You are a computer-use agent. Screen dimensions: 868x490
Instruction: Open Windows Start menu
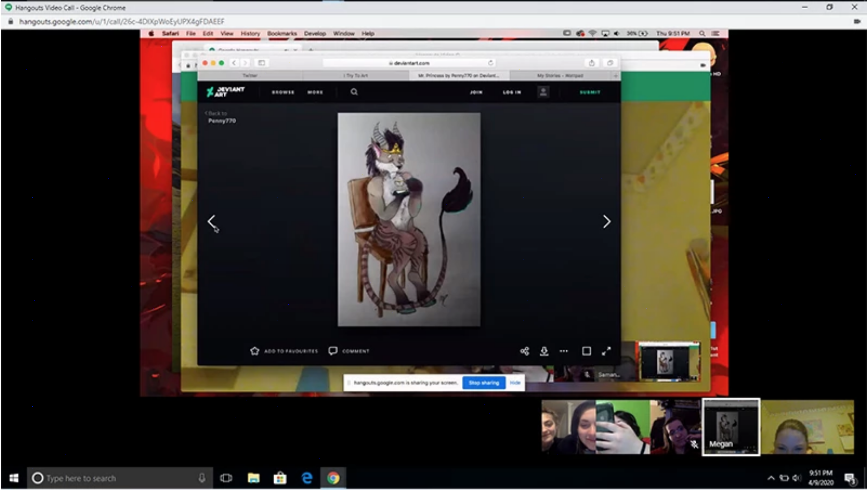click(x=14, y=478)
